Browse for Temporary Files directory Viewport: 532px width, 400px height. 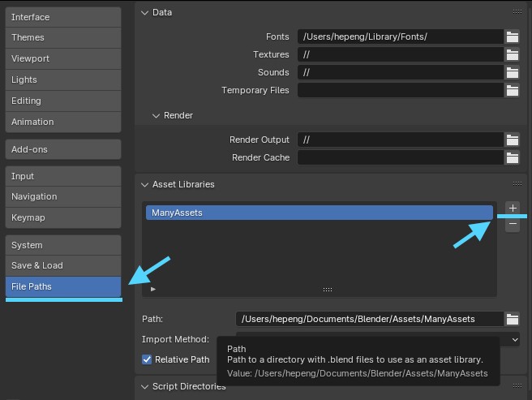pos(512,90)
